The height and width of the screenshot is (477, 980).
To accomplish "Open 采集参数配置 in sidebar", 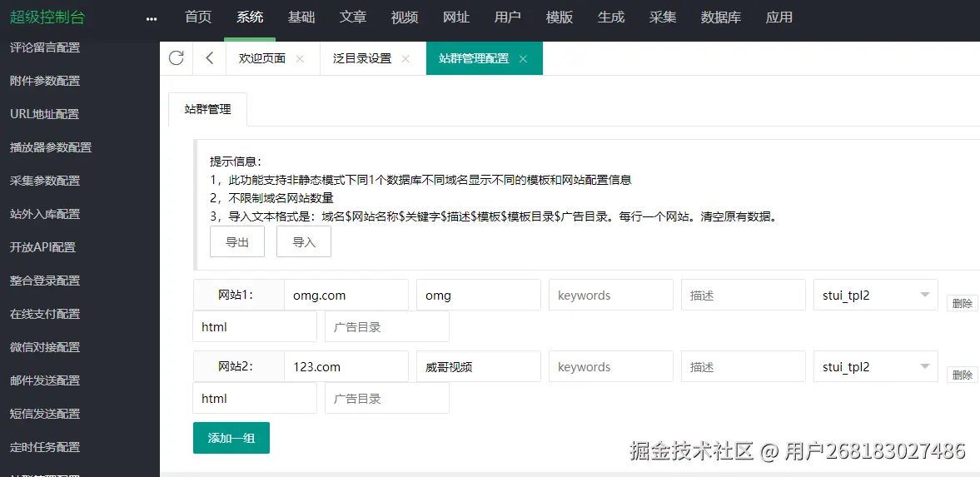I will pyautogui.click(x=45, y=181).
